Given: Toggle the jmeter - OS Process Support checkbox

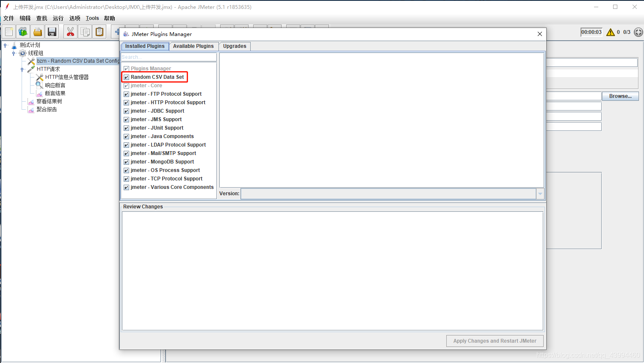Looking at the screenshot, I should tap(127, 170).
